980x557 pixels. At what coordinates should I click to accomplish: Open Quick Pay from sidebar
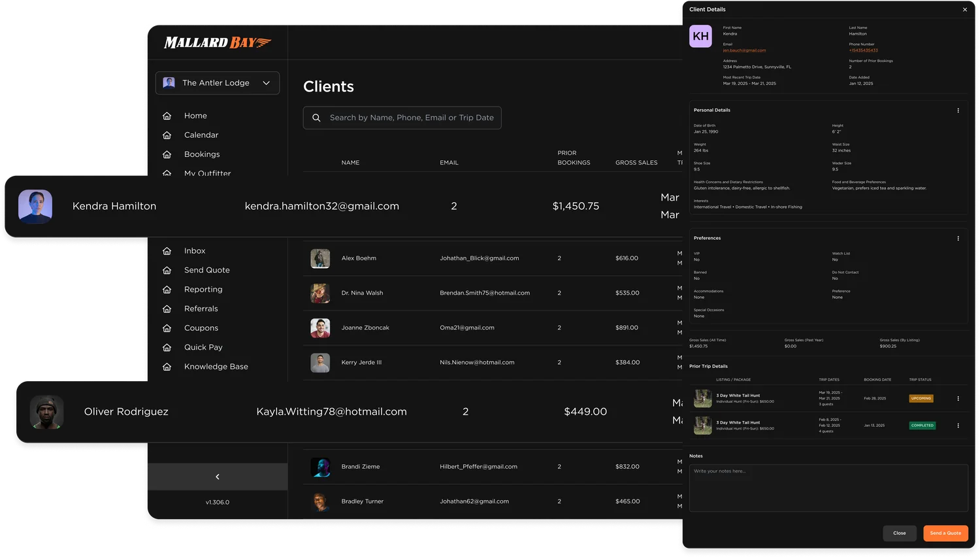coord(203,347)
